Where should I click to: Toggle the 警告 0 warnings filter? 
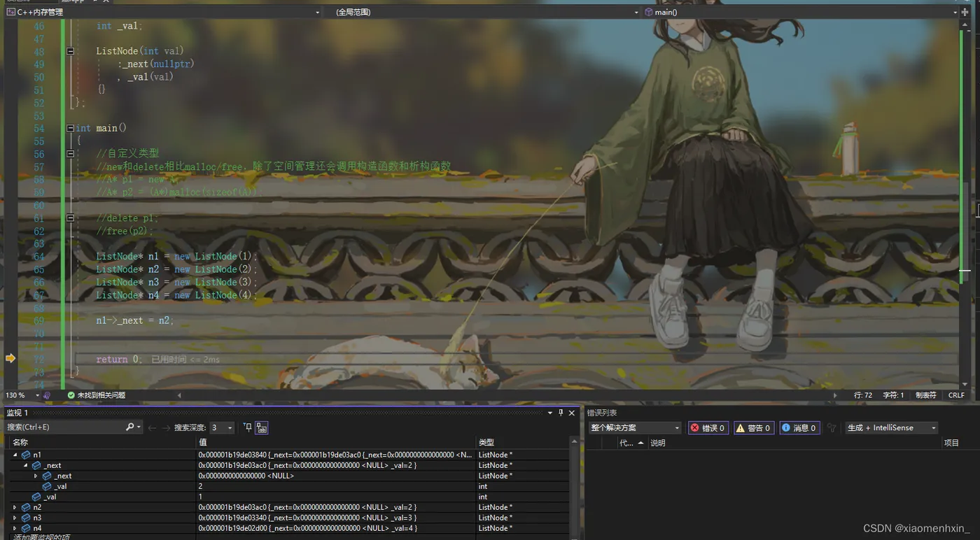tap(754, 427)
